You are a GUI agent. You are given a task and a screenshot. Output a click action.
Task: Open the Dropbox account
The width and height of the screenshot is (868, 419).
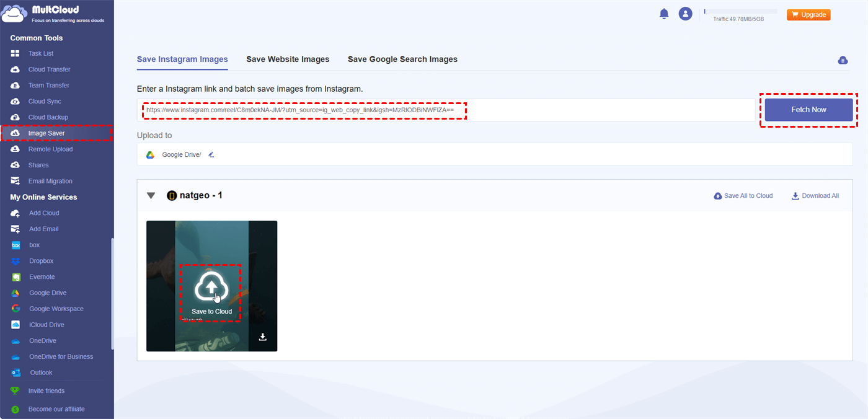click(42, 261)
